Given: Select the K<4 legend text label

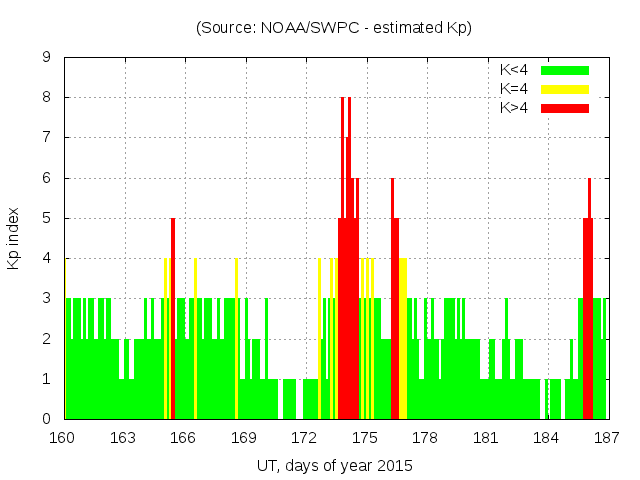Looking at the screenshot, I should tap(517, 70).
